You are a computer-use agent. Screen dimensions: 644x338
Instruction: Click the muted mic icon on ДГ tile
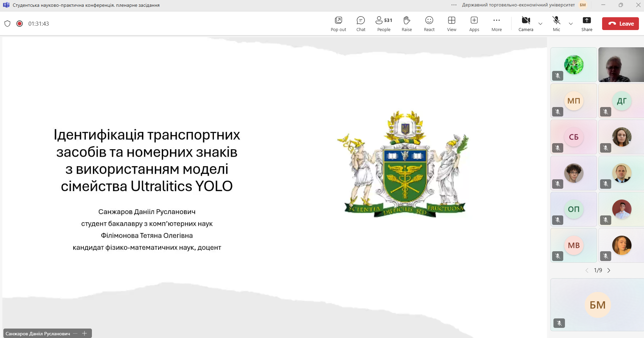[606, 112]
